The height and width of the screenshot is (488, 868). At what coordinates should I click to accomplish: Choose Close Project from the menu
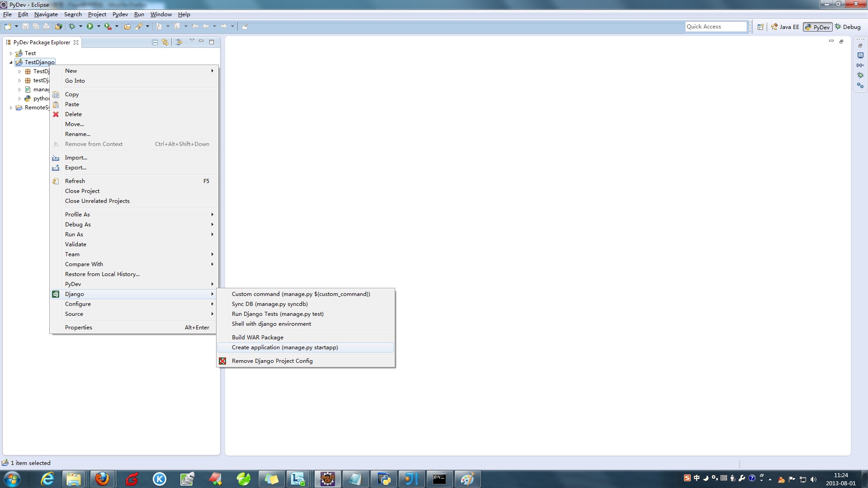coord(134,191)
